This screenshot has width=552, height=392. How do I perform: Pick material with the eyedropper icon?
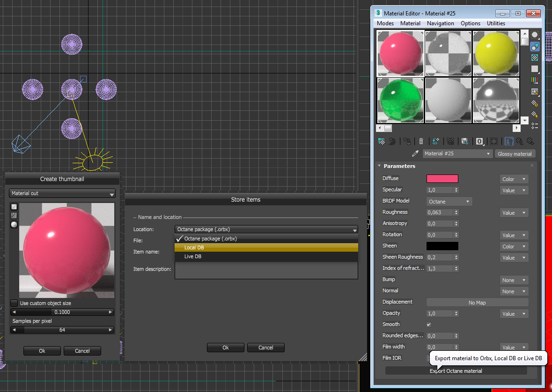(415, 153)
